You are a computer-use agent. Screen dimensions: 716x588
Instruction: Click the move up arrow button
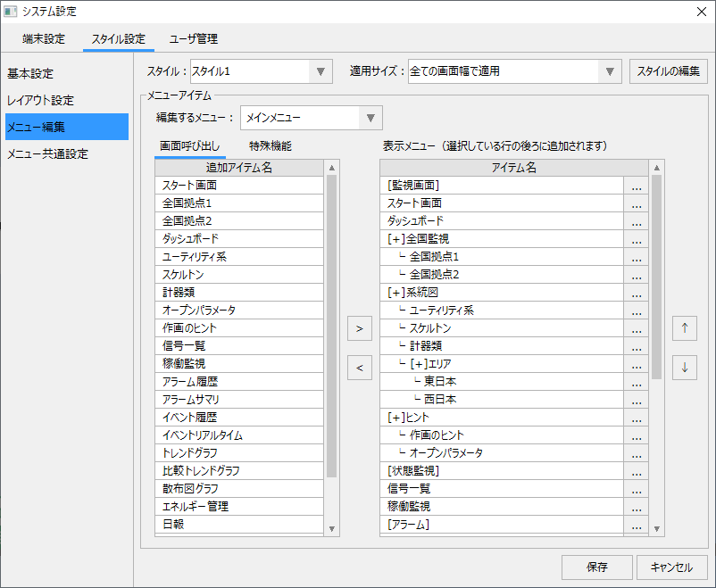tap(685, 328)
